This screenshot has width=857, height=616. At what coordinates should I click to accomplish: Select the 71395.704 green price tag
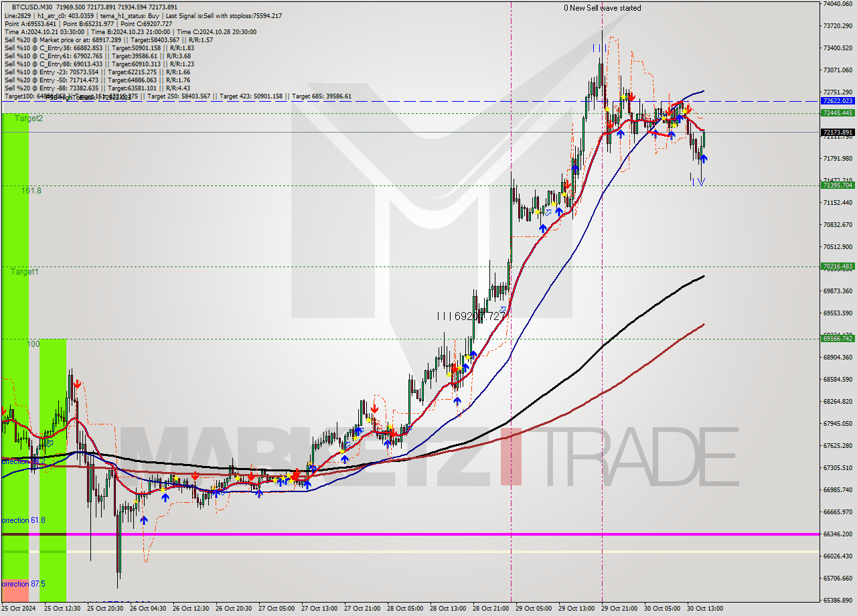[x=838, y=185]
